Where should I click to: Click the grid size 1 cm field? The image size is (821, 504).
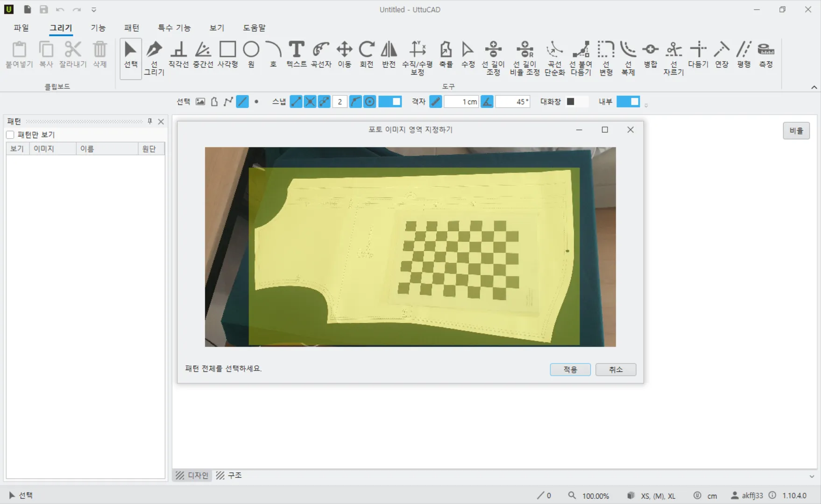461,102
